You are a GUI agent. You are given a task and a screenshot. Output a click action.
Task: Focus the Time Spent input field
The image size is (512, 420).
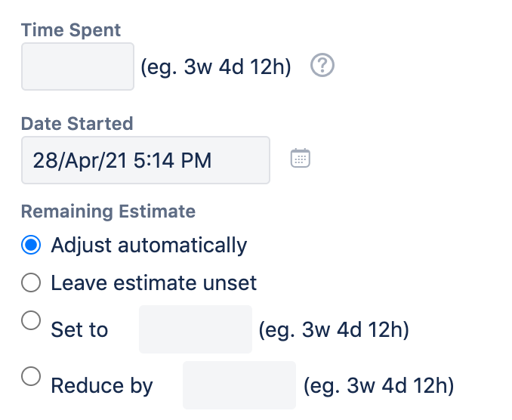[78, 67]
